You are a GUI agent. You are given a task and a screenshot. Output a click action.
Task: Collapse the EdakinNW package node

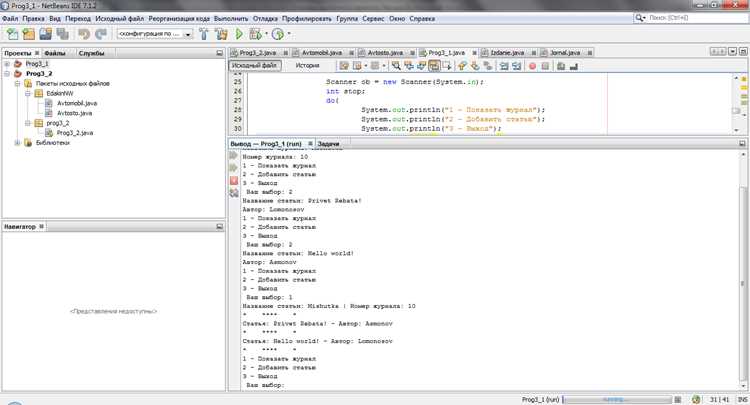point(28,93)
